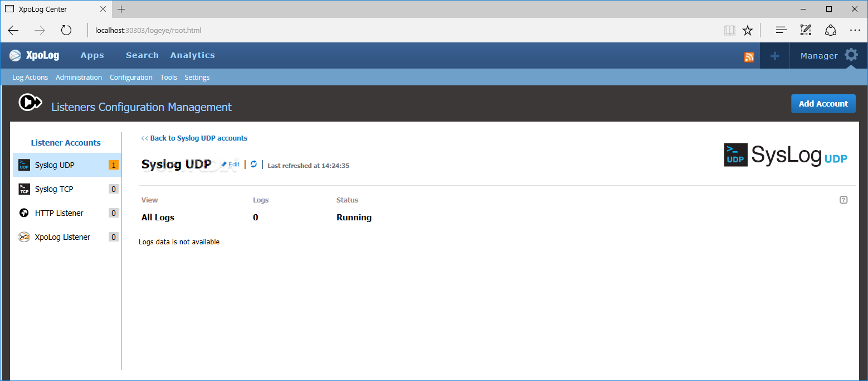The width and height of the screenshot is (868, 381).
Task: Open browser More actions menu
Action: point(855,31)
